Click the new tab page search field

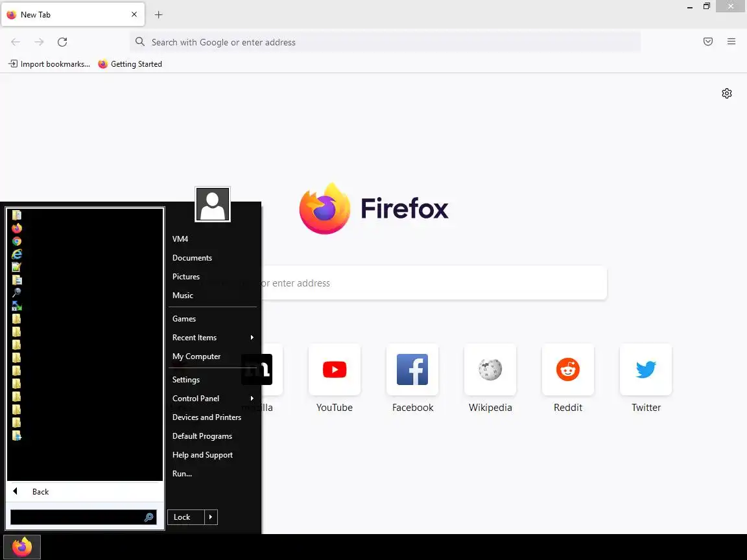point(434,283)
